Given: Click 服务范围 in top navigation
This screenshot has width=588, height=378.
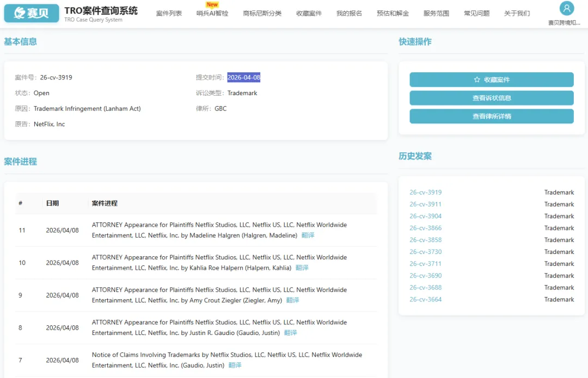Looking at the screenshot, I should tap(436, 14).
